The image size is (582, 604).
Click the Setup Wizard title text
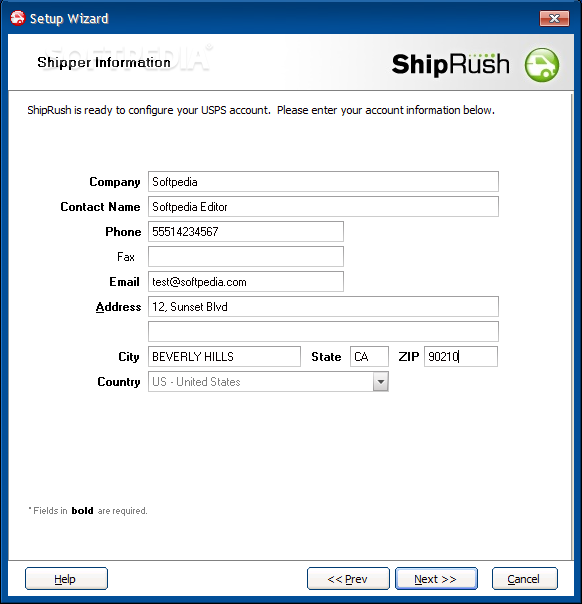(x=69, y=18)
